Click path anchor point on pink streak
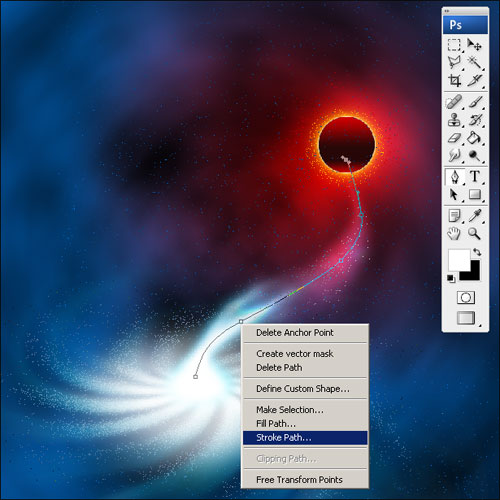The width and height of the screenshot is (500, 500). tap(341, 261)
